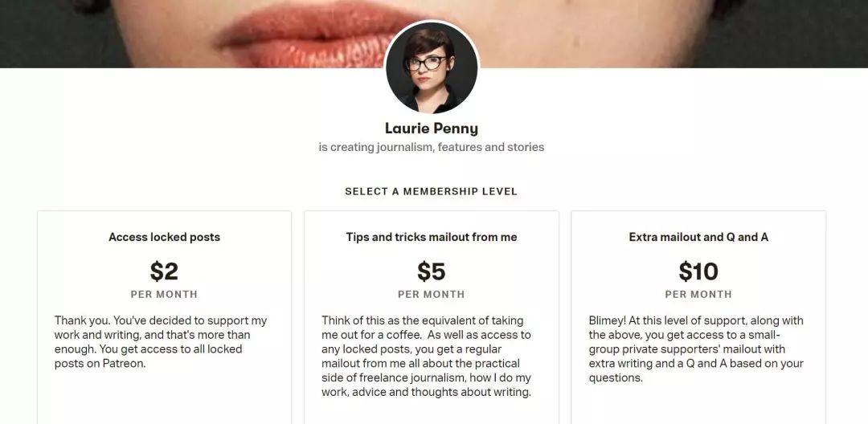Click the small-group mailout description of the $10 tier
The height and width of the screenshot is (424, 868).
click(x=696, y=349)
